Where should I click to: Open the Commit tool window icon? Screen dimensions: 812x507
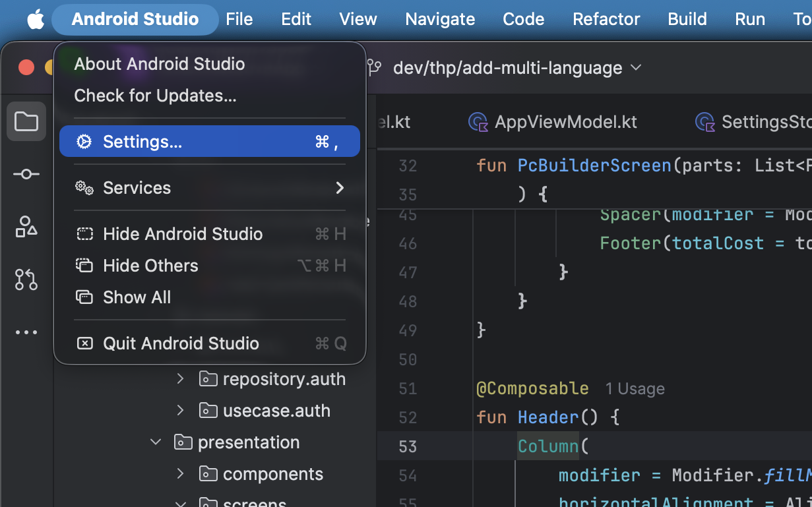tap(26, 174)
